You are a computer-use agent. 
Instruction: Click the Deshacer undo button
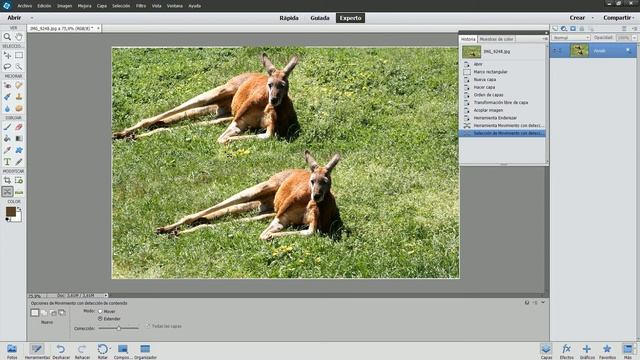click(x=61, y=351)
